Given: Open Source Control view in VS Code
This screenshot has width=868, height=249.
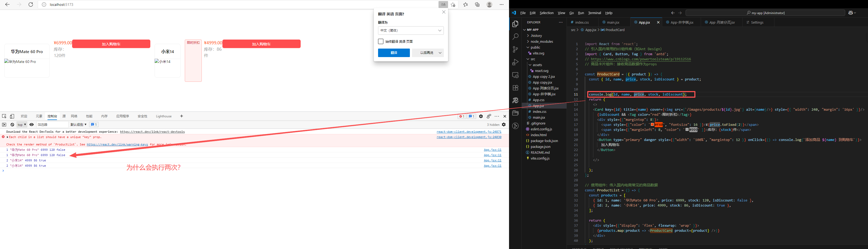Looking at the screenshot, I should [515, 49].
